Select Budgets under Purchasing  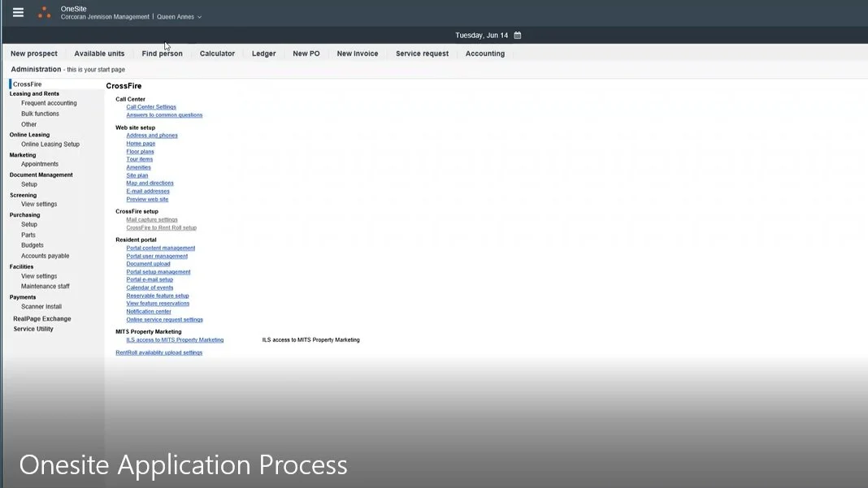pyautogui.click(x=33, y=245)
